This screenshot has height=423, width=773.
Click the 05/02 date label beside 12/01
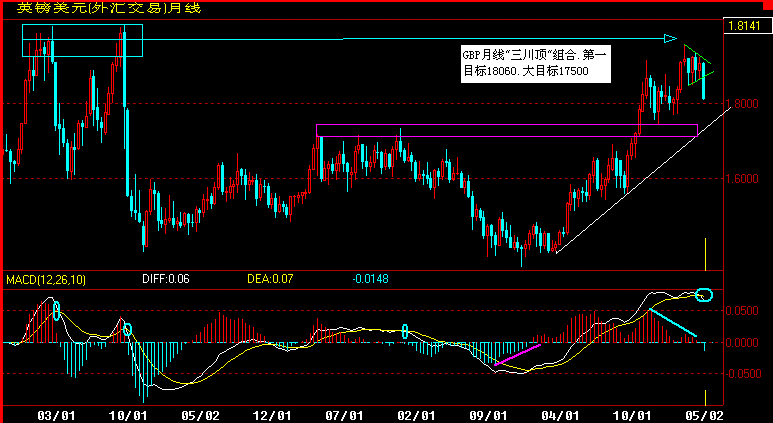(200, 416)
